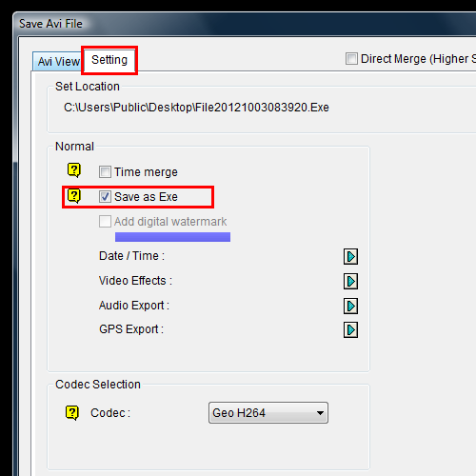The width and height of the screenshot is (476, 476).
Task: Toggle the Direct Merge checkbox
Action: coord(351,59)
